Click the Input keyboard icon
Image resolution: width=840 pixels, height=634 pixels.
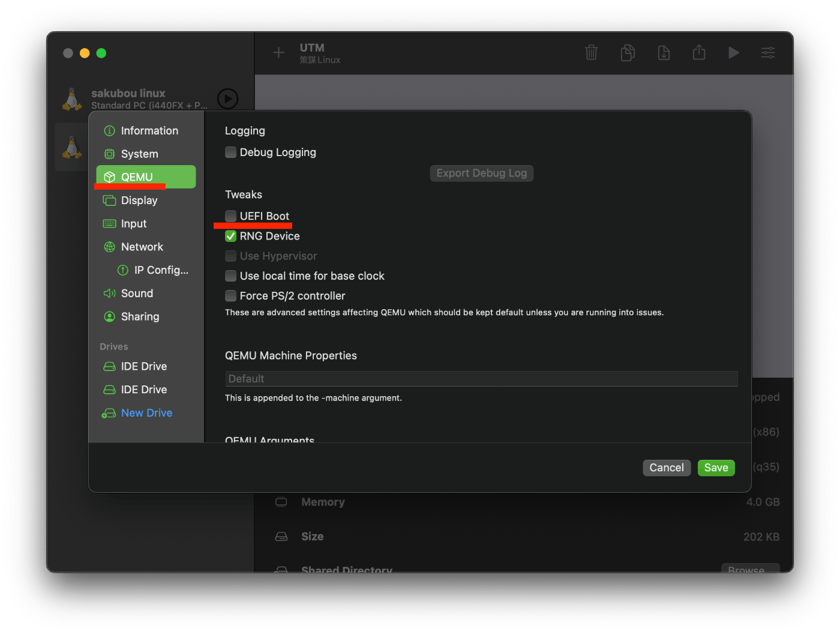109,224
